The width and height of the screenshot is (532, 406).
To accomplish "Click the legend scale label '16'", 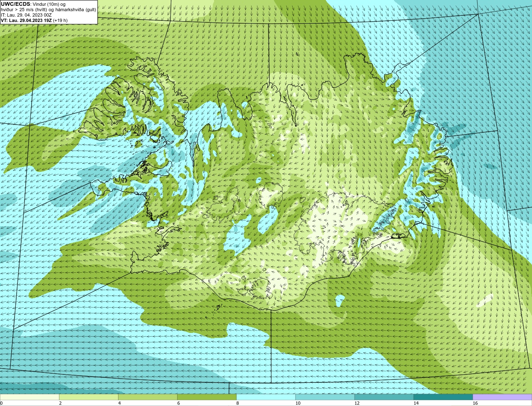I will tap(475, 403).
